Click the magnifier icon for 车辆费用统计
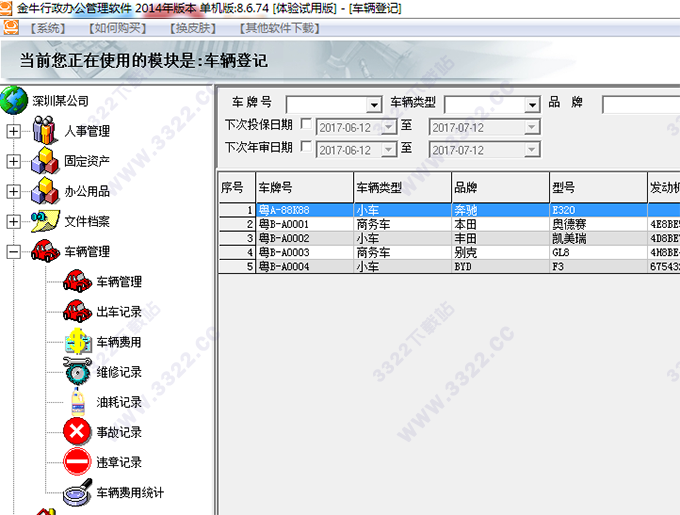Viewport: 680px width, 515px height. (x=78, y=492)
